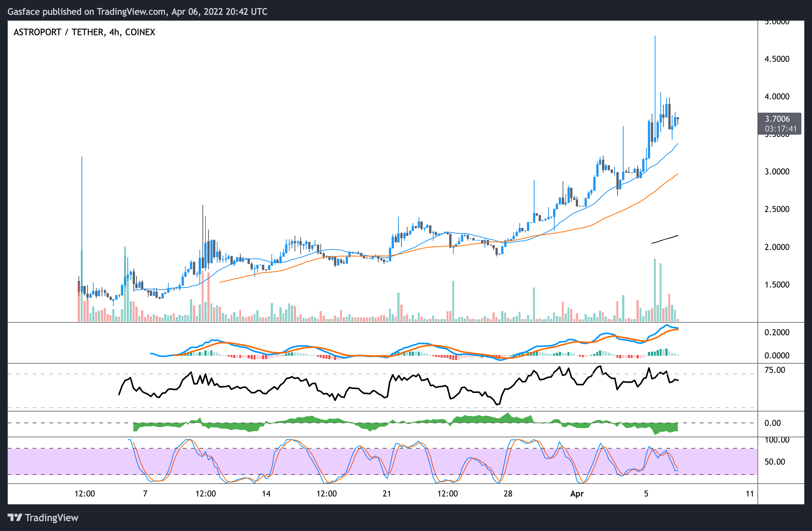Select the 14 date on time axis

tap(266, 494)
